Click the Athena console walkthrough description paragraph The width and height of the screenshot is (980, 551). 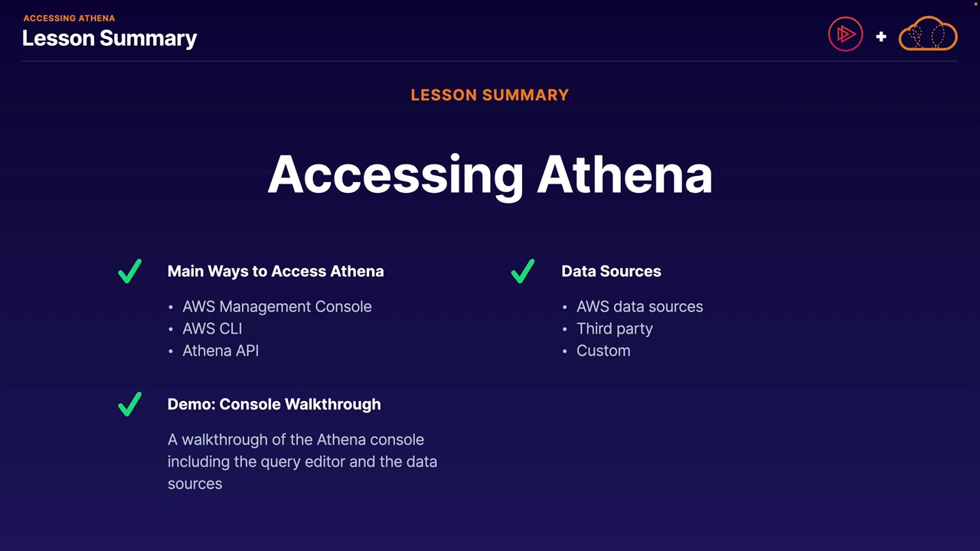(x=302, y=461)
